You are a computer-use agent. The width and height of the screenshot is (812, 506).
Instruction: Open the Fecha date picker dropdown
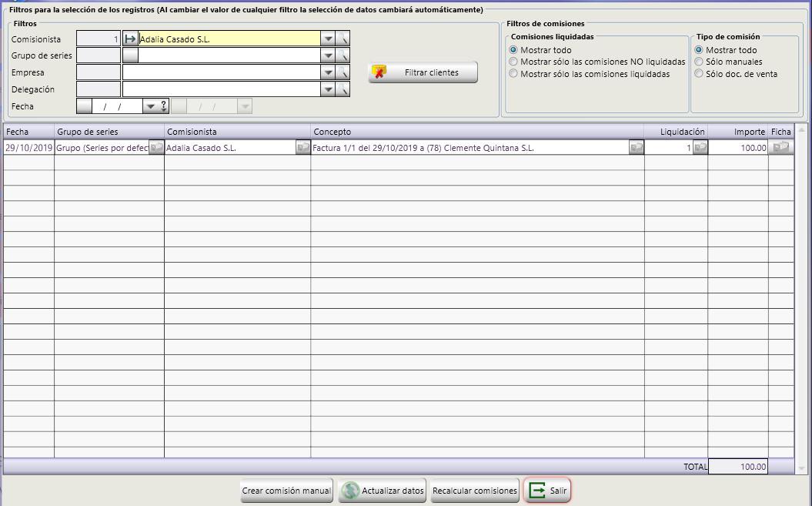pos(151,107)
